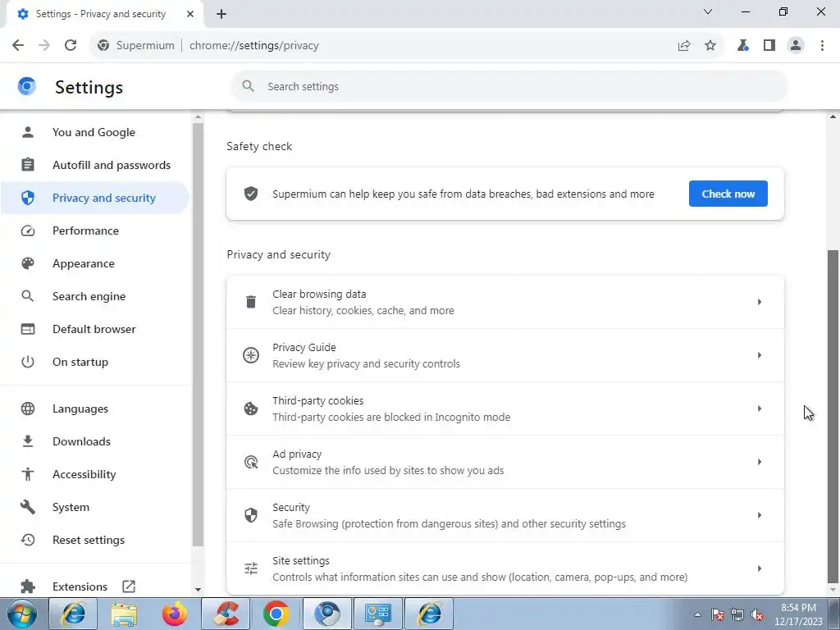
Task: Click the Action Center flag tray icon
Action: [718, 614]
